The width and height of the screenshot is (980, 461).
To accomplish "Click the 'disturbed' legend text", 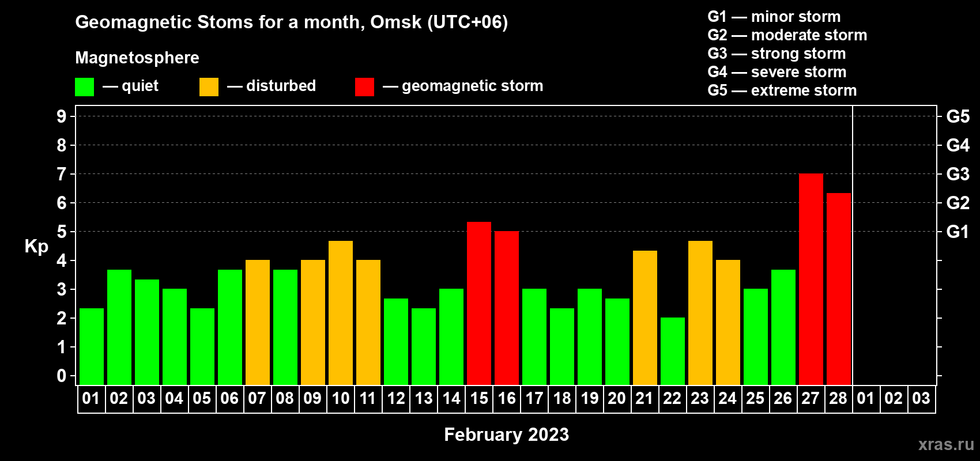I will pos(281,86).
